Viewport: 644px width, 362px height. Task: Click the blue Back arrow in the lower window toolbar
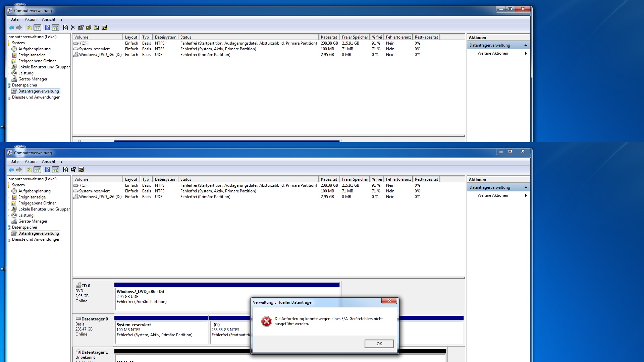pos(11,170)
